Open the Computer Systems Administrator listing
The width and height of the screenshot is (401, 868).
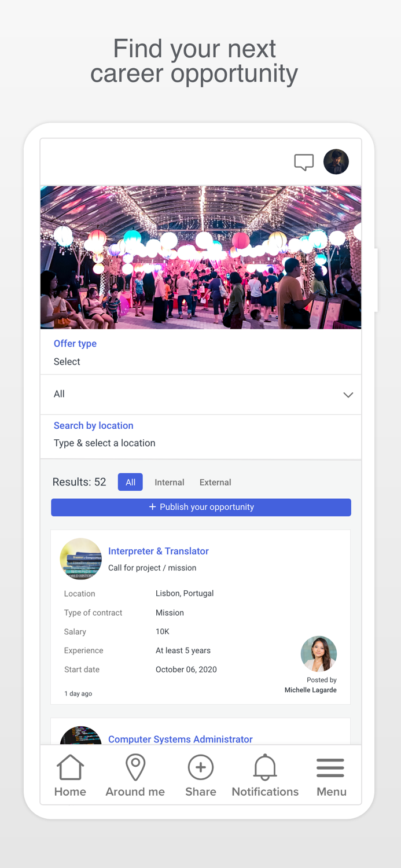(180, 739)
